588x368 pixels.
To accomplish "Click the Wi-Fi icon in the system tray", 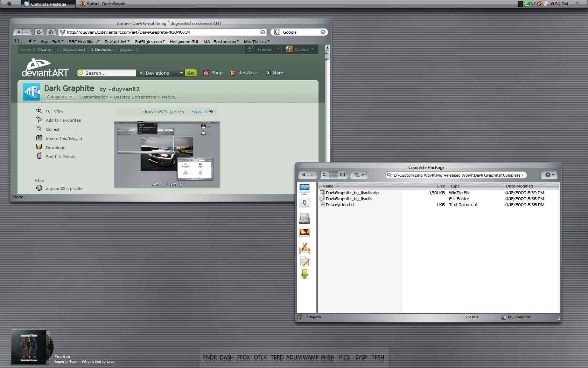I will pos(533,4).
